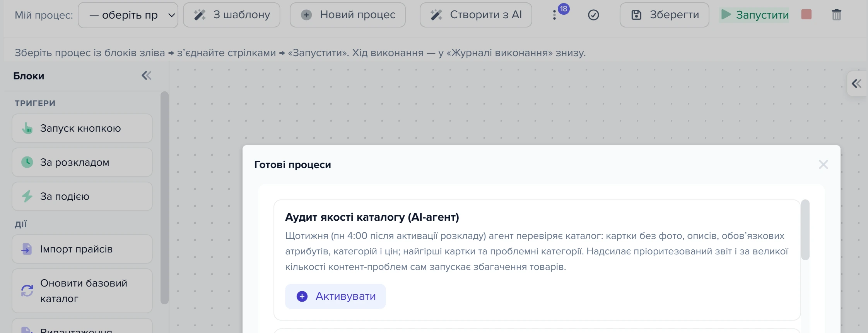The image size is (868, 333).
Task: Close the 'Готові процеси' dialog
Action: click(823, 165)
